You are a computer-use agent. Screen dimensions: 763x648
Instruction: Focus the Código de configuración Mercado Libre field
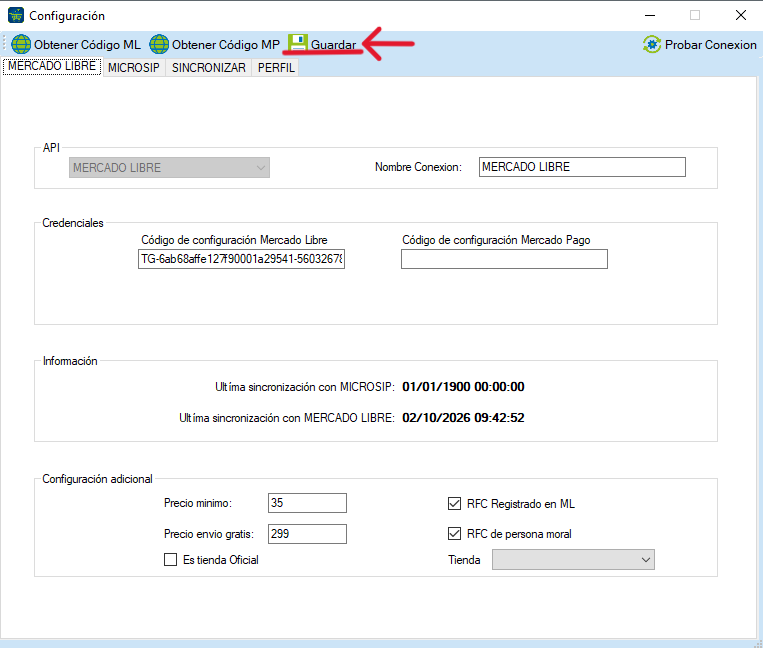(241, 259)
